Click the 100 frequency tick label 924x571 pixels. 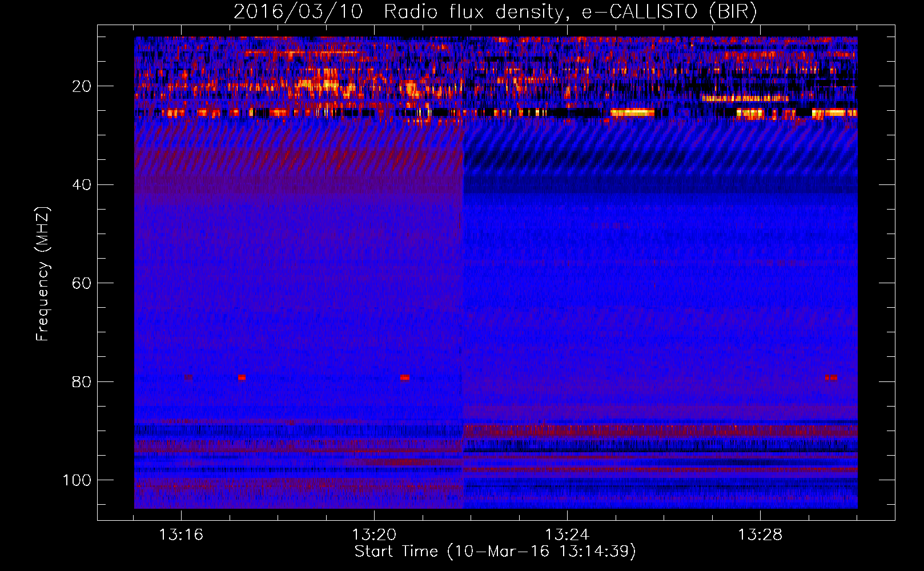coord(77,480)
